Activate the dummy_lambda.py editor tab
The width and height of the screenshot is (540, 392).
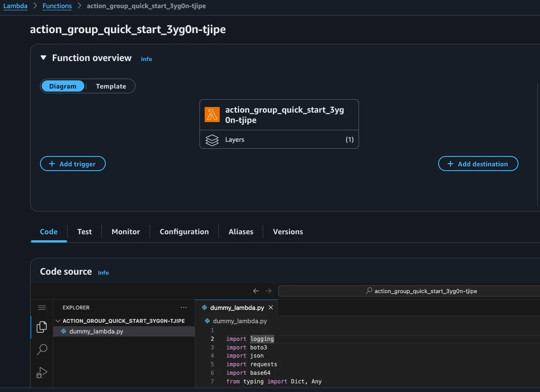[236, 308]
